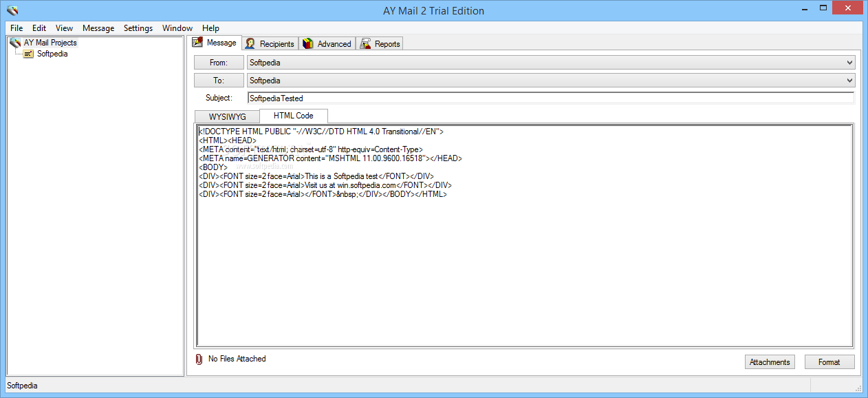The image size is (868, 398).
Task: Open the Message menu
Action: (98, 28)
